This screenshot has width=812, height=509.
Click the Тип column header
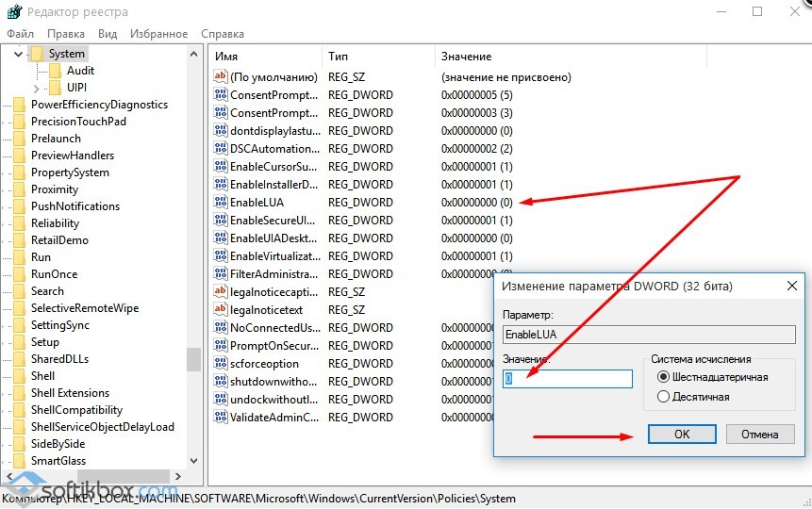[x=338, y=57]
